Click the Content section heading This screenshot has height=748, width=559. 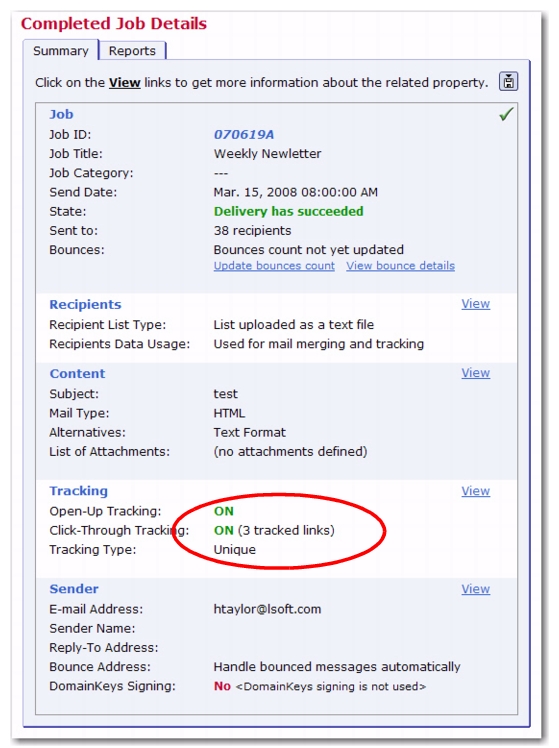click(x=77, y=374)
